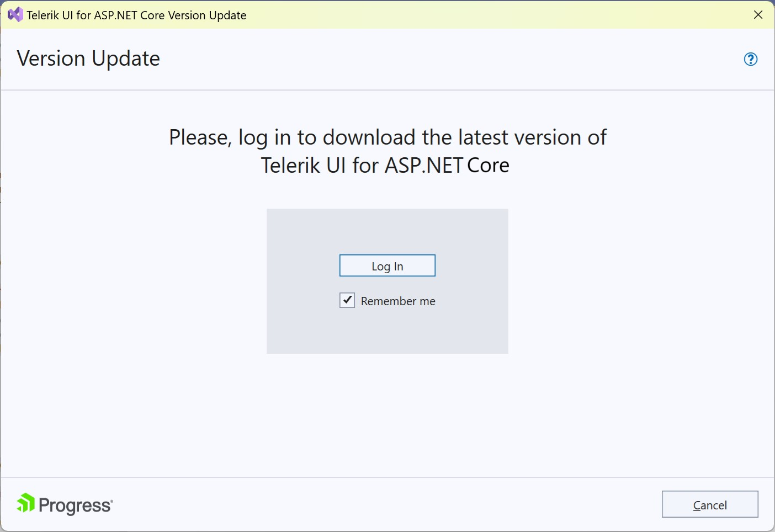The width and height of the screenshot is (775, 532).
Task: Click the Cancel button at bottom right
Action: [710, 504]
